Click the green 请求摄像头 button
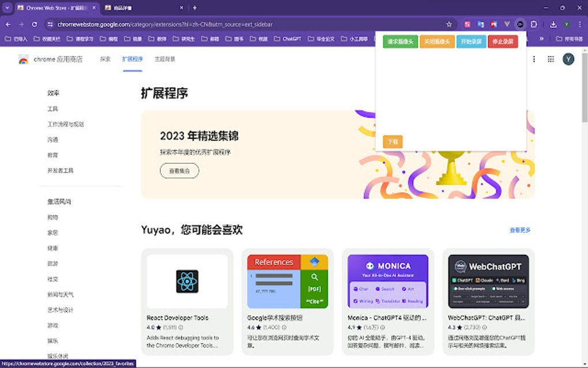 pyautogui.click(x=400, y=42)
